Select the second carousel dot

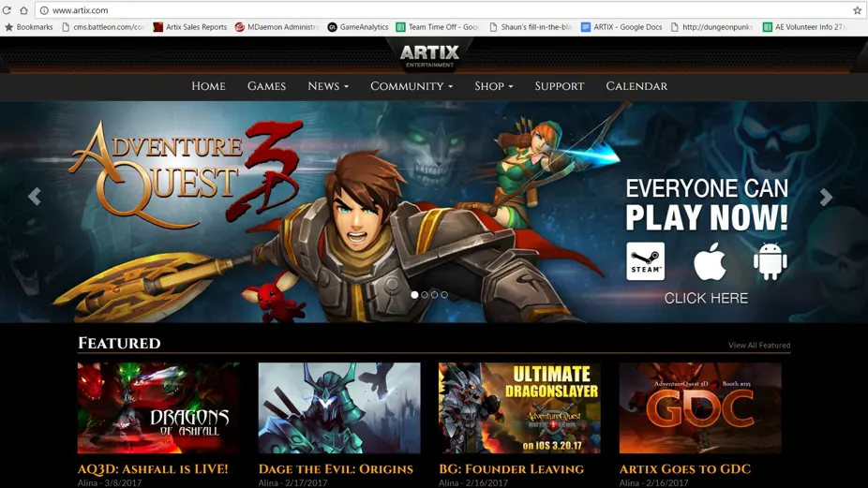click(x=425, y=295)
